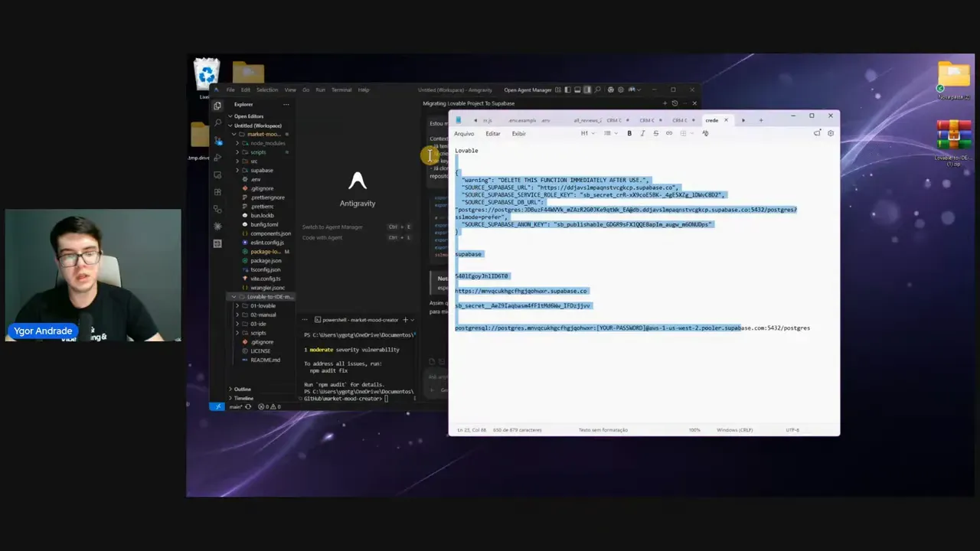The image size is (980, 551).
Task: Open the Arquivo menu in Notepad
Action: (464, 134)
